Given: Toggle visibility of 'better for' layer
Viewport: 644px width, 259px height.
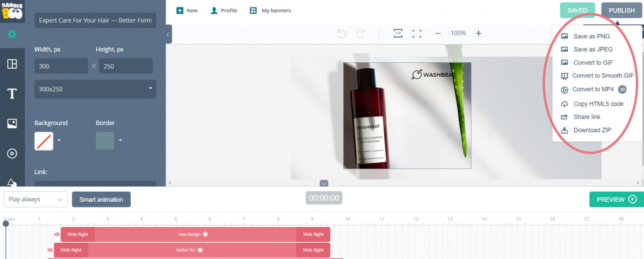Looking at the screenshot, I should [x=50, y=250].
